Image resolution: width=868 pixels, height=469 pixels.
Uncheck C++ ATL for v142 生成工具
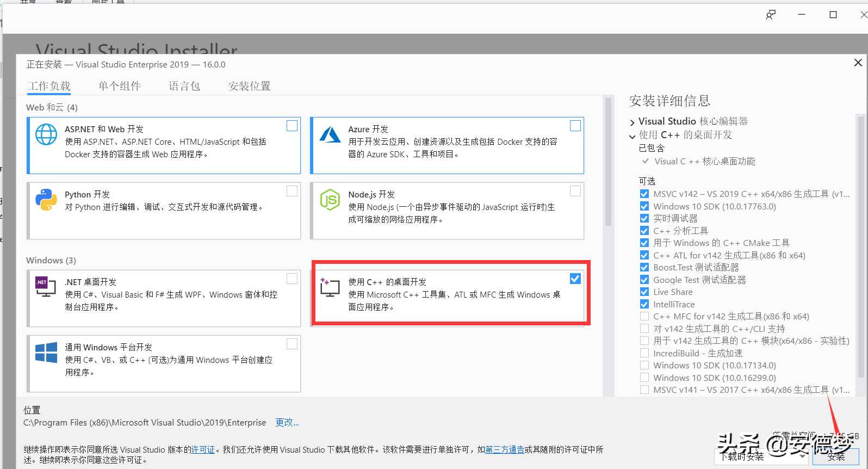644,255
